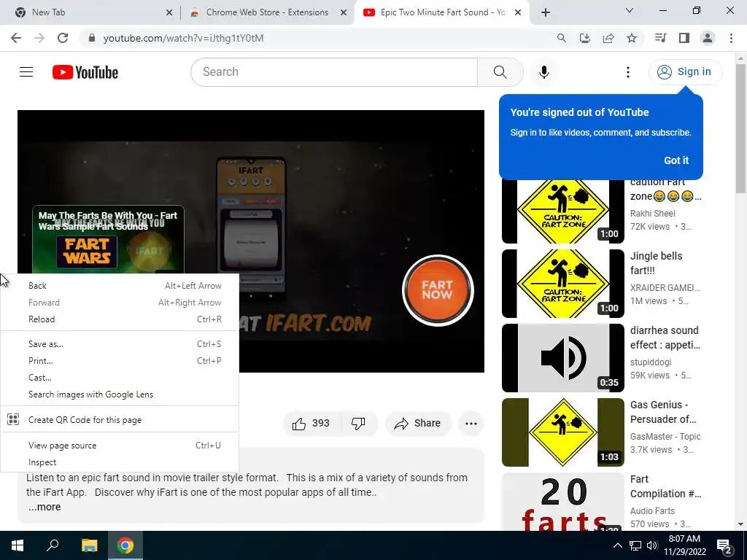Dislike the video with thumbs down
Viewport: 747px width, 560px height.
pos(359,423)
